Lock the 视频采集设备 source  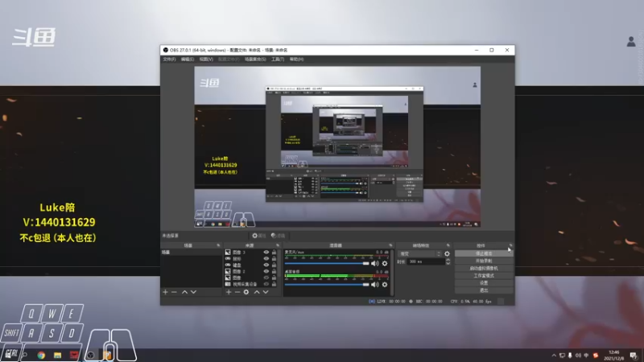[x=274, y=284]
